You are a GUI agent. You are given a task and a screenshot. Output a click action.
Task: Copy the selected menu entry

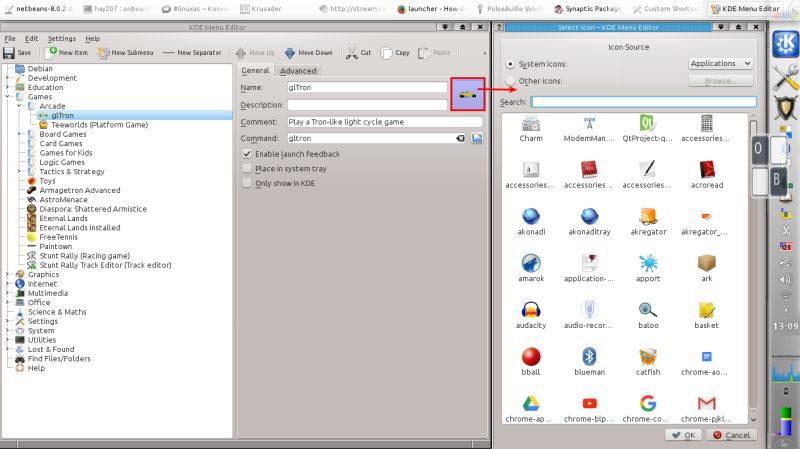click(x=395, y=53)
